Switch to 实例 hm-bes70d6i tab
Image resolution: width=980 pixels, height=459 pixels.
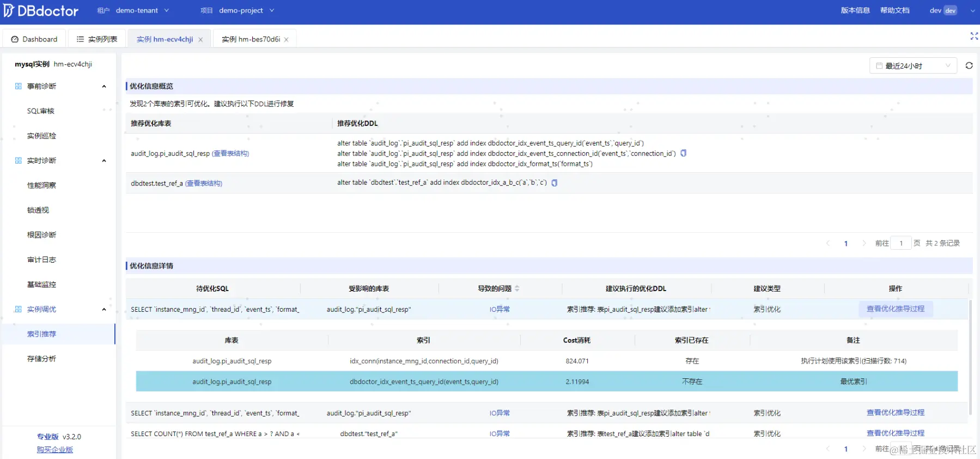pyautogui.click(x=251, y=39)
